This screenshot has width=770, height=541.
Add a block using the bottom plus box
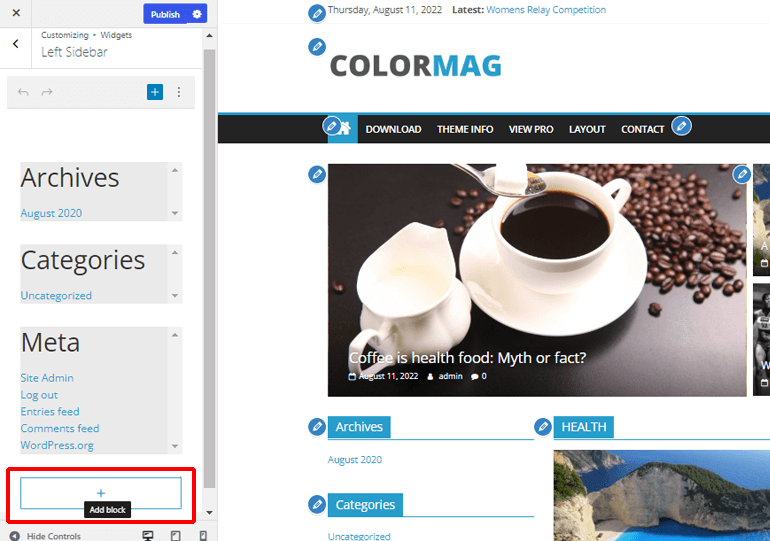[x=101, y=492]
